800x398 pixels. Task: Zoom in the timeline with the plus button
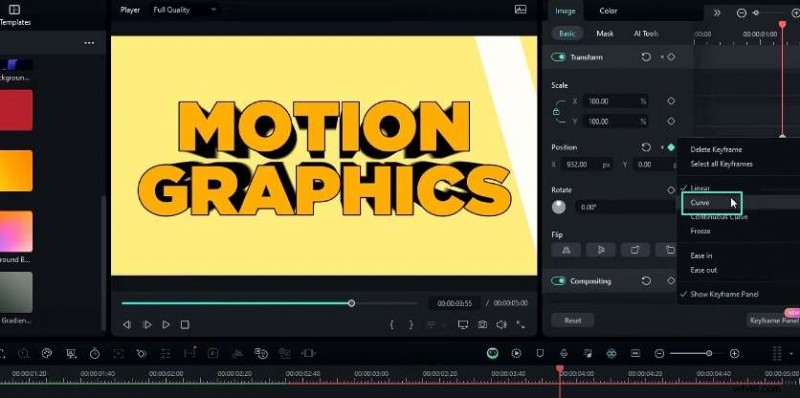(734, 353)
